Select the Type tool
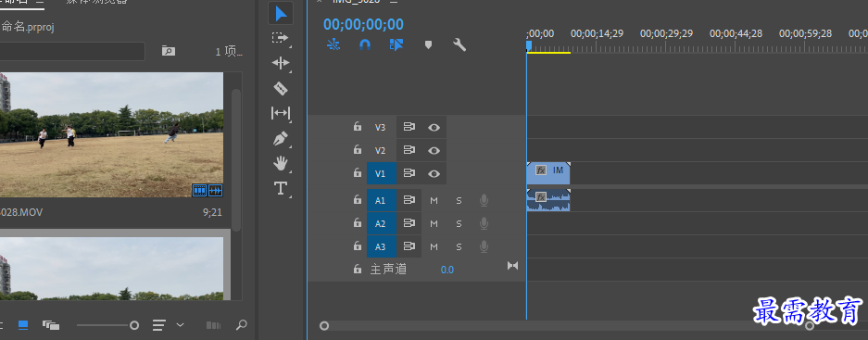This screenshot has height=340, width=868. click(x=281, y=188)
